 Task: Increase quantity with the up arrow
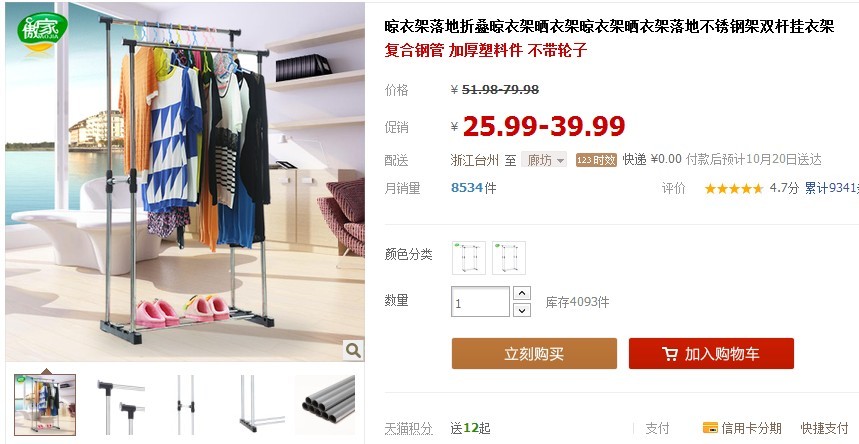(522, 293)
